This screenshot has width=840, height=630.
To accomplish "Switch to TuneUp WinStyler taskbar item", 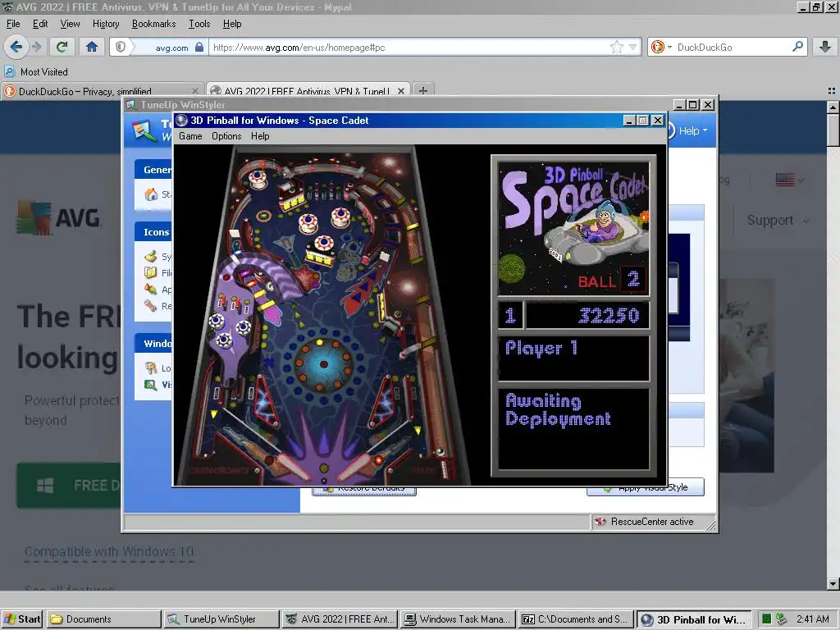I will 221,619.
